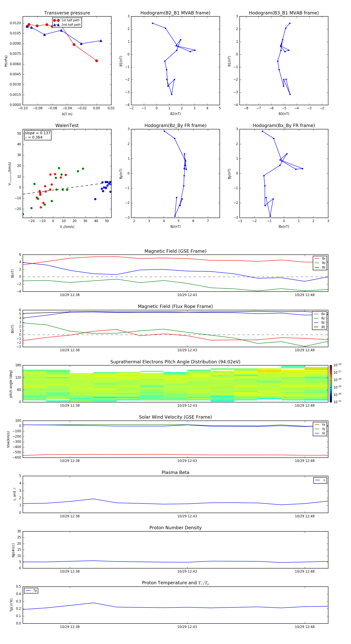Click the "slope = 0.137" annotation
351x644 pixels.
point(37,133)
